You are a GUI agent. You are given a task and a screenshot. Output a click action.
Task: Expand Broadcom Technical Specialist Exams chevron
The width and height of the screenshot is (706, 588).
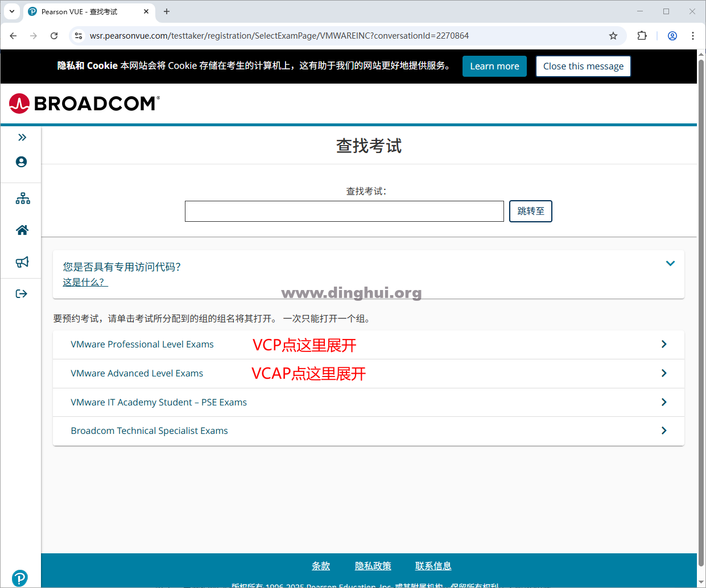664,430
